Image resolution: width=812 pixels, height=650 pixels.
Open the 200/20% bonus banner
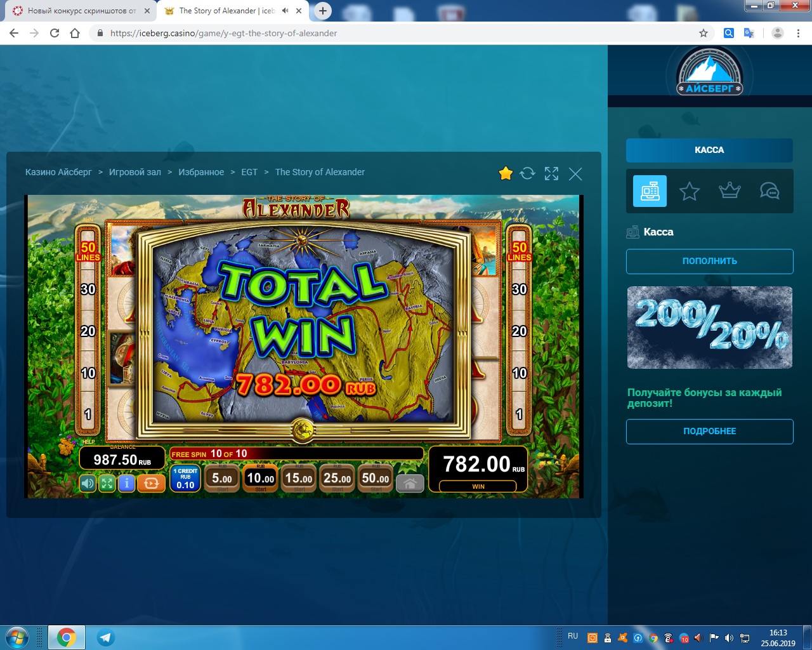pyautogui.click(x=709, y=328)
